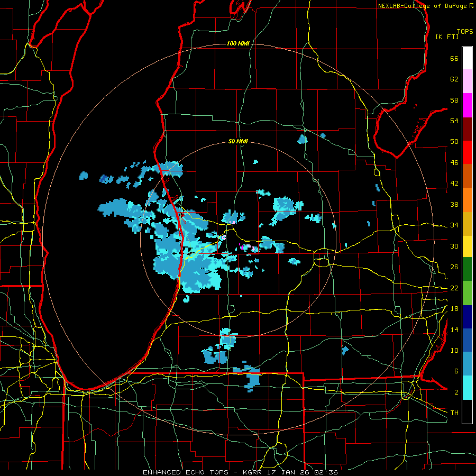The width and height of the screenshot is (476, 476).
Task: Click the legend value "62"
Action: click(454, 79)
